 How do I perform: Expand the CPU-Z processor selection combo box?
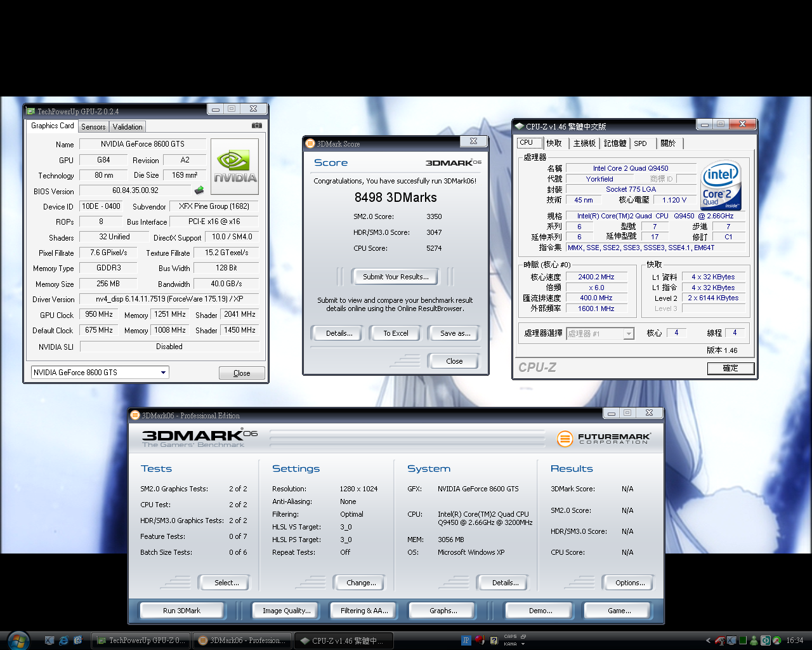[628, 334]
